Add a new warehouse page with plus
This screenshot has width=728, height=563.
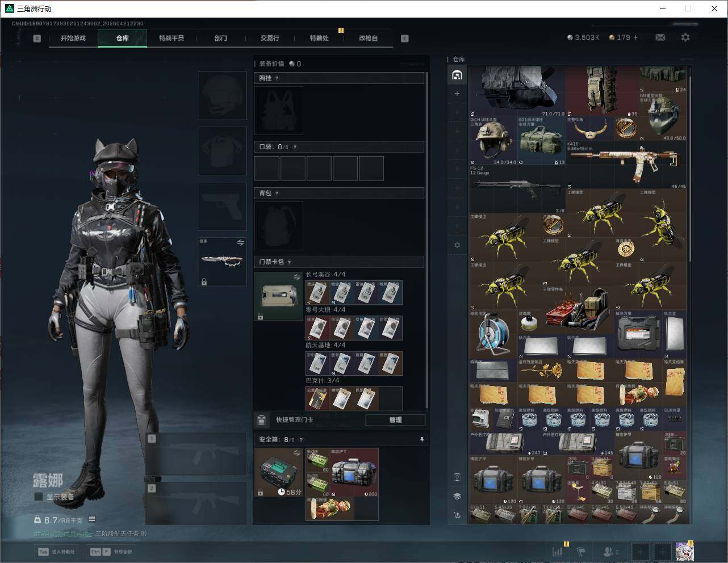pos(457,94)
